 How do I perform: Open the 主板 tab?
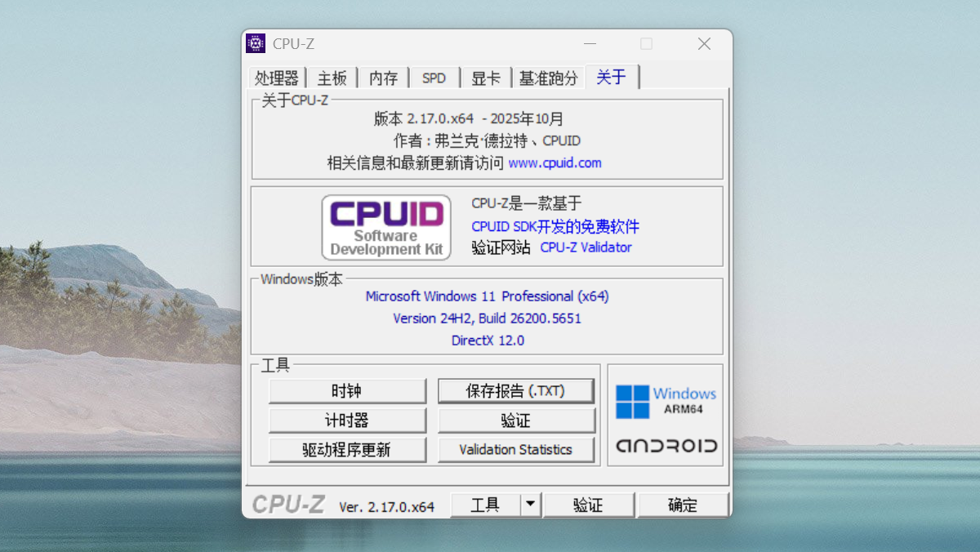(332, 78)
